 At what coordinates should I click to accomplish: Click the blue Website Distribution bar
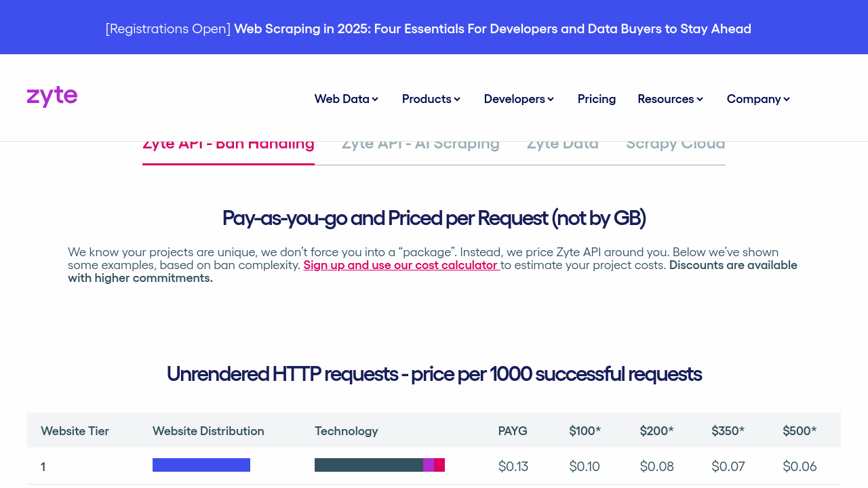(201, 465)
